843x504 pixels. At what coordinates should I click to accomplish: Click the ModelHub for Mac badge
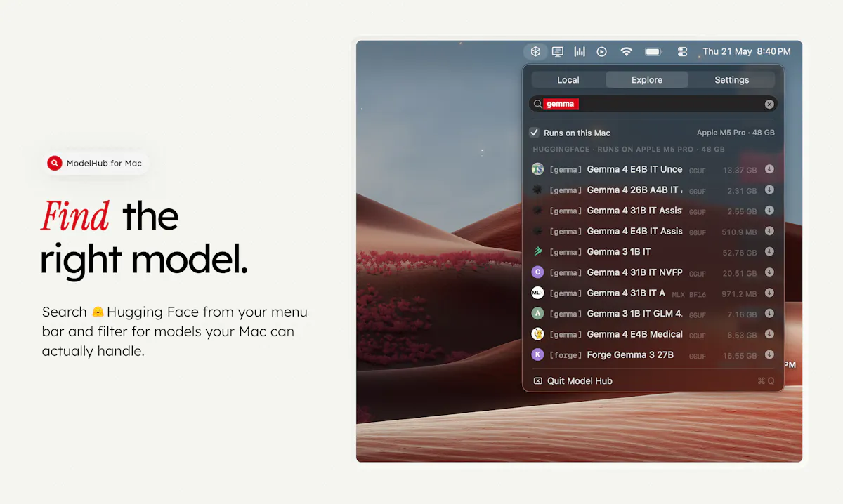pos(96,164)
